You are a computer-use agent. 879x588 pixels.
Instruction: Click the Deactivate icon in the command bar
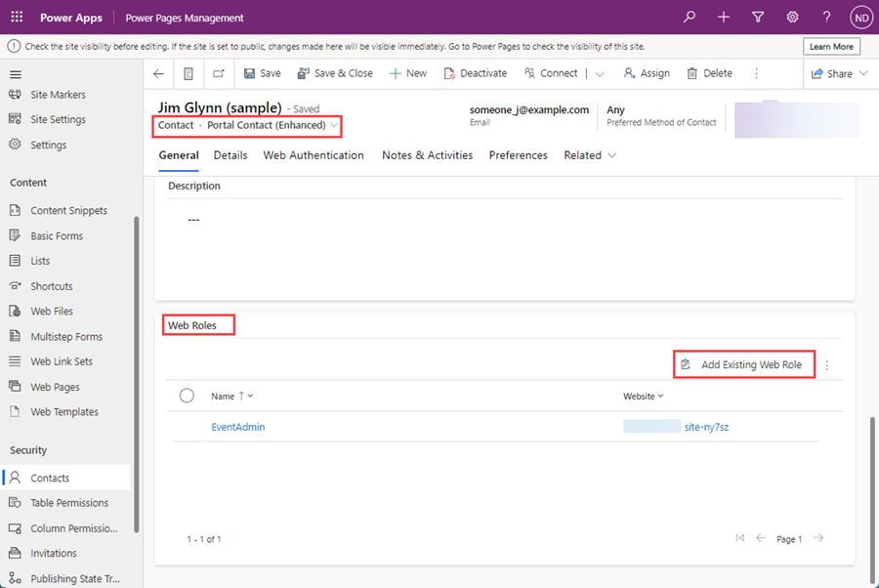click(448, 72)
